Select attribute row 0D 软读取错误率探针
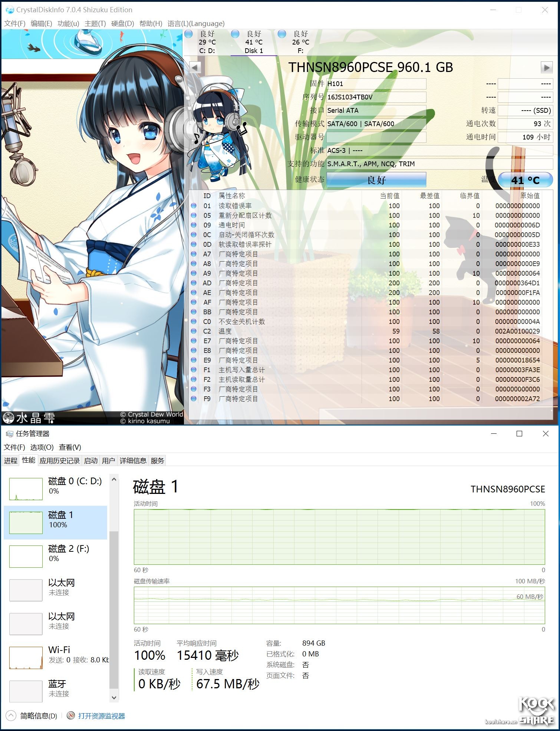 (365, 244)
